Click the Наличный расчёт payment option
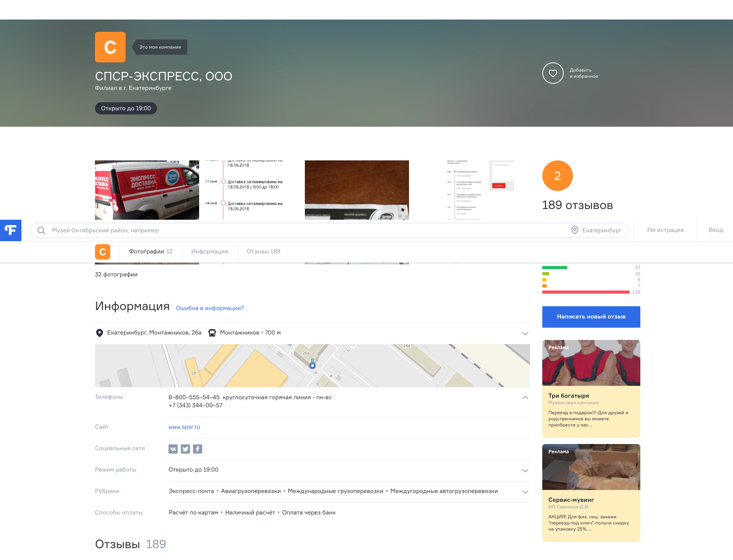Viewport: 733px width, 560px height. click(x=250, y=513)
